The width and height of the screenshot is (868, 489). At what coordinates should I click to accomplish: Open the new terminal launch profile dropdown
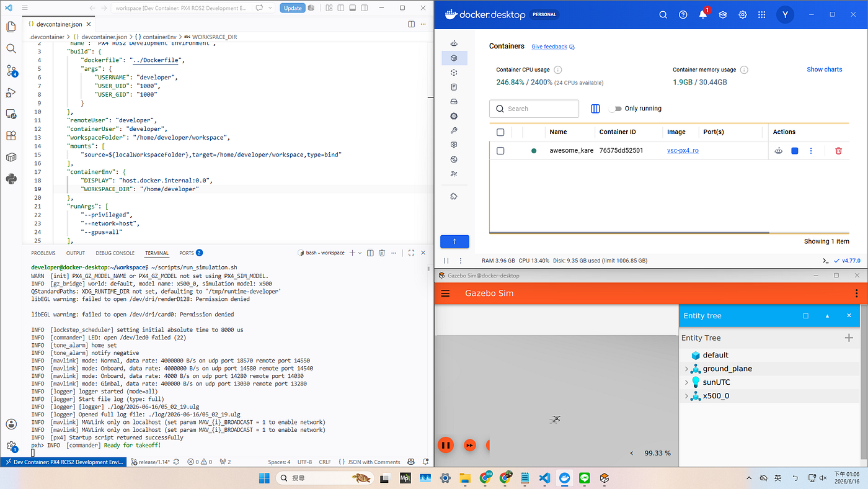point(360,253)
